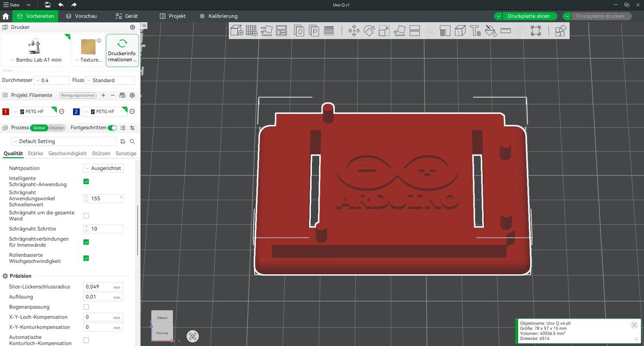The width and height of the screenshot is (644, 346).
Task: Click the save preset icon beside Default Setting
Action: [123, 141]
